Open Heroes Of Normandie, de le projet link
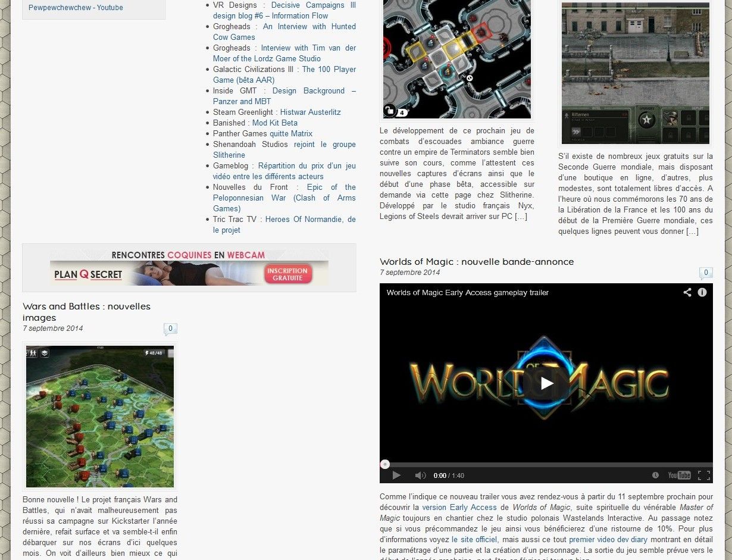This screenshot has width=732, height=560. click(x=284, y=224)
